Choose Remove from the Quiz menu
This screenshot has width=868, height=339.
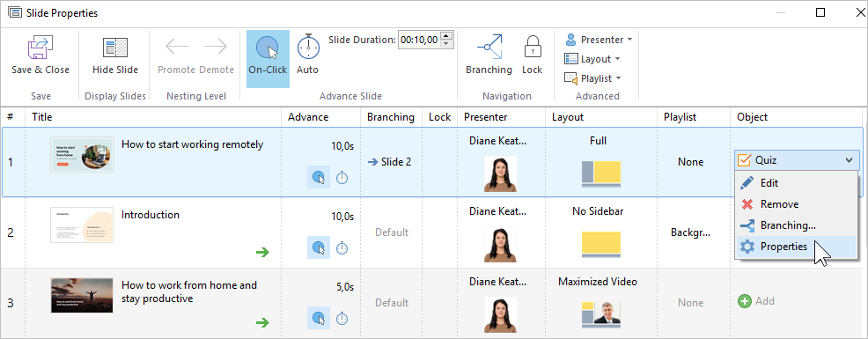797,204
